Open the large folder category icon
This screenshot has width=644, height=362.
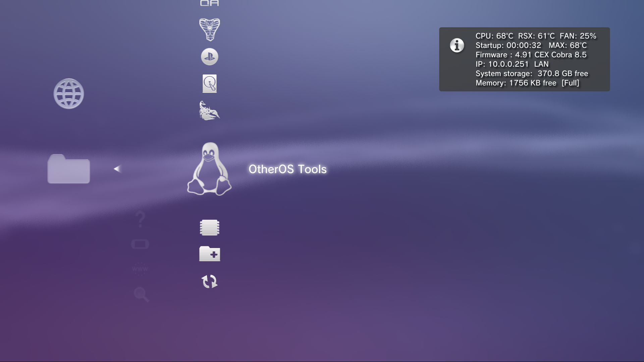(x=69, y=169)
